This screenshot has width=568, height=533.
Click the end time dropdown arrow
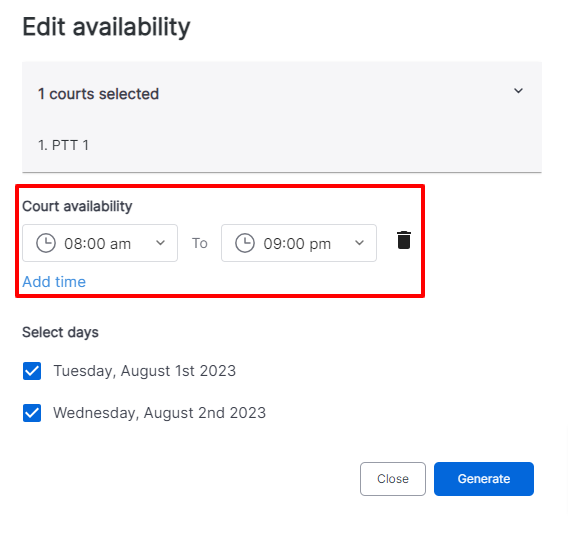click(359, 243)
